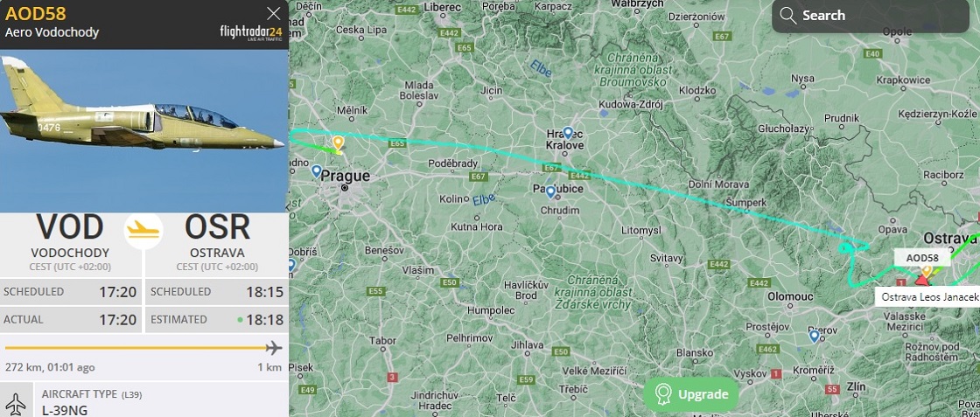Click the Ostrava Leos Janacek airport label
980x417 pixels.
coord(928,297)
